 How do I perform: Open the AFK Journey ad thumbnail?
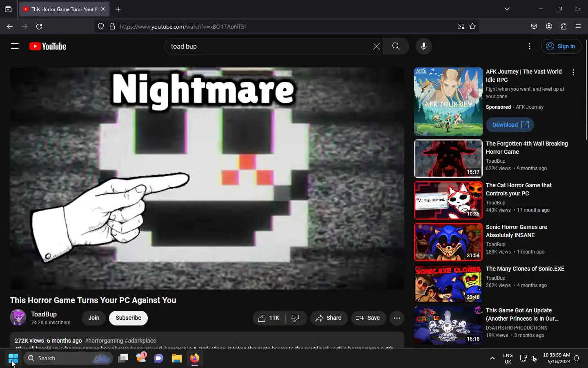coord(448,102)
